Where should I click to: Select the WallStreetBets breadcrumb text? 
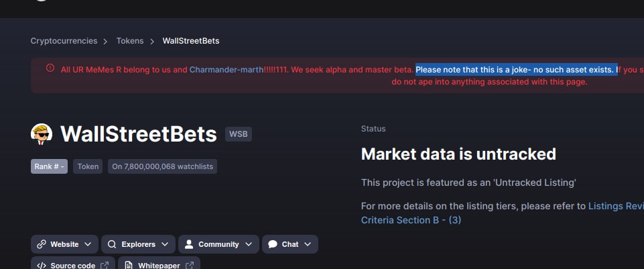tap(190, 41)
